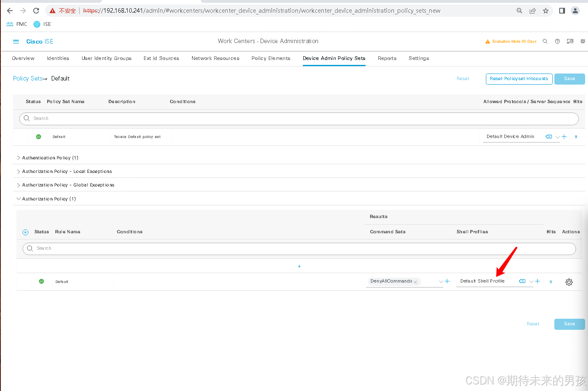The height and width of the screenshot is (391, 588).
Task: Open the ISE header search
Action: 545,41
